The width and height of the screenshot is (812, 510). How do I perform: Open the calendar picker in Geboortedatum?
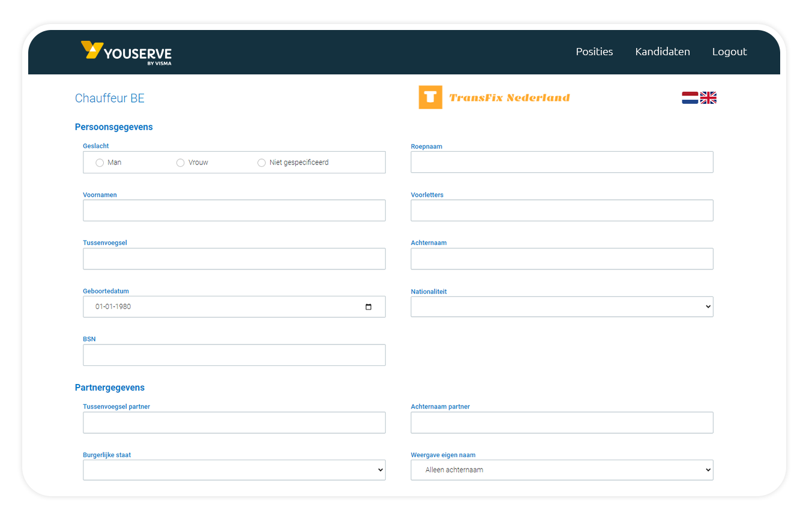[x=368, y=307]
